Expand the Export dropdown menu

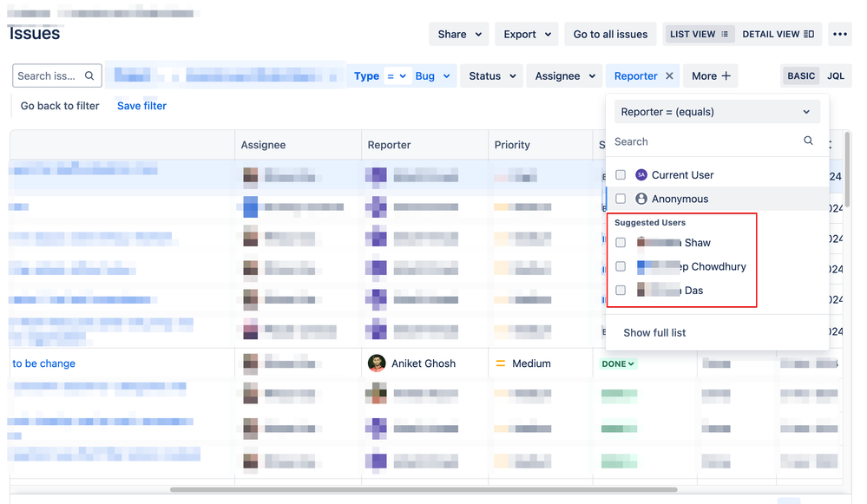[526, 35]
